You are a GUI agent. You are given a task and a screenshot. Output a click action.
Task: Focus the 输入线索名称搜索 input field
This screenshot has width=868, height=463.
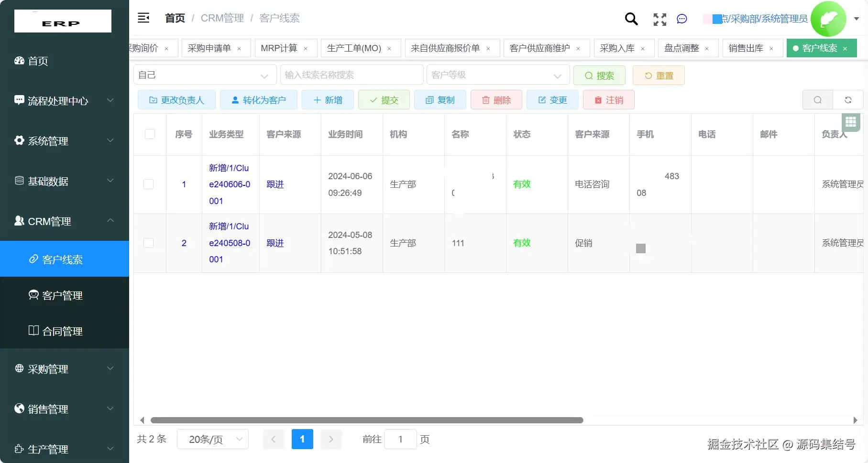[x=352, y=75]
